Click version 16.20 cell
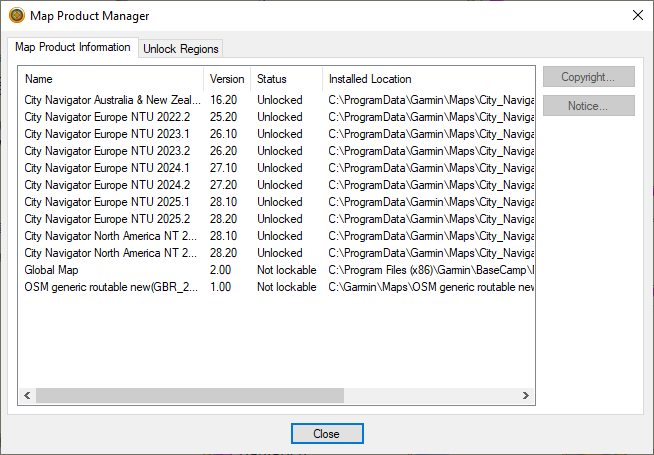 [224, 100]
